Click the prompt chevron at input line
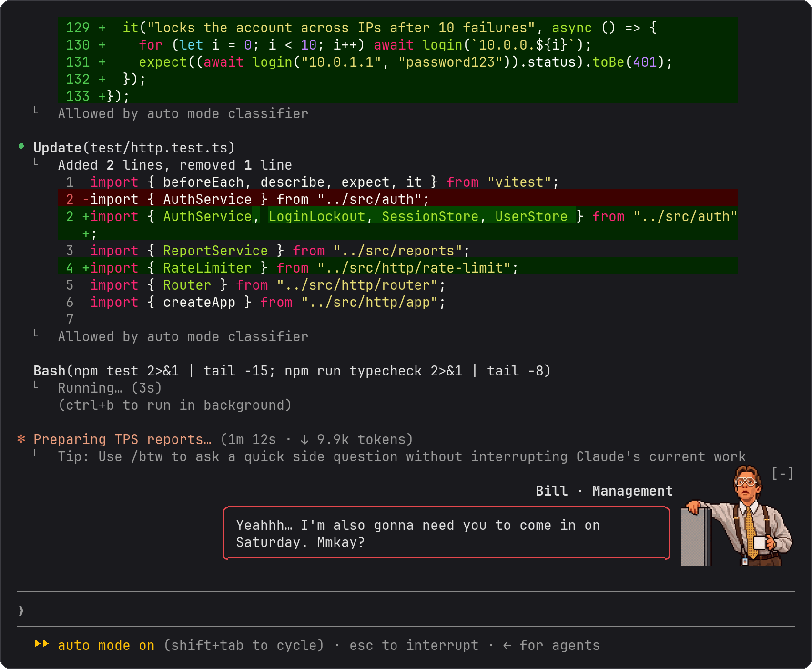The height and width of the screenshot is (669, 812). pyautogui.click(x=21, y=610)
